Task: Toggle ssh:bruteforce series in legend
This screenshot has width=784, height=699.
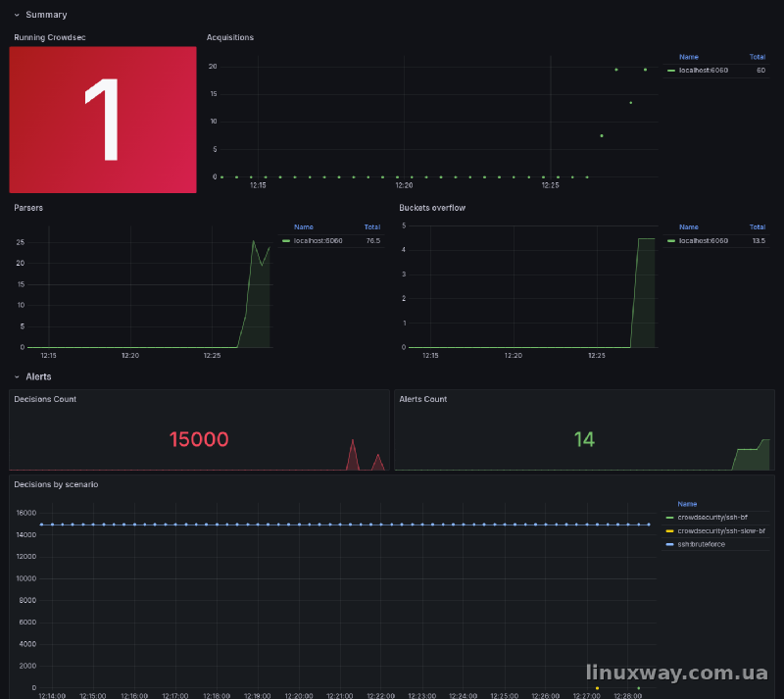Action: point(701,544)
